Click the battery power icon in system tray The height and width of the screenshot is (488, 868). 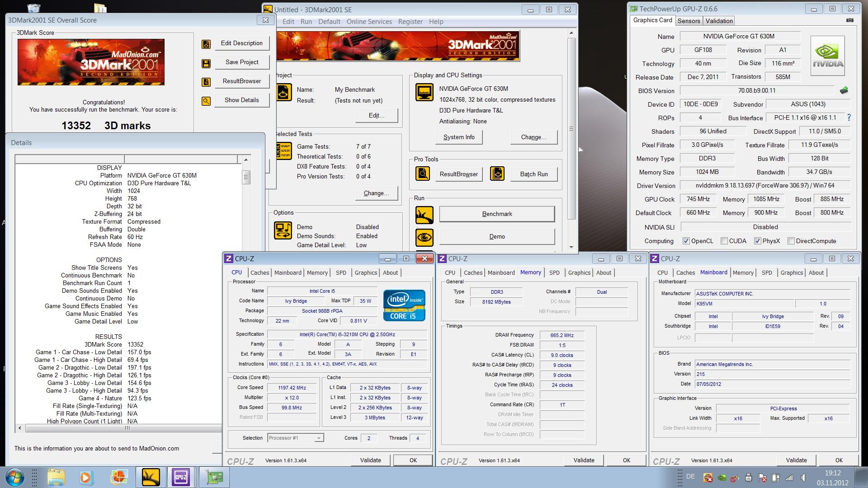pyautogui.click(x=776, y=477)
